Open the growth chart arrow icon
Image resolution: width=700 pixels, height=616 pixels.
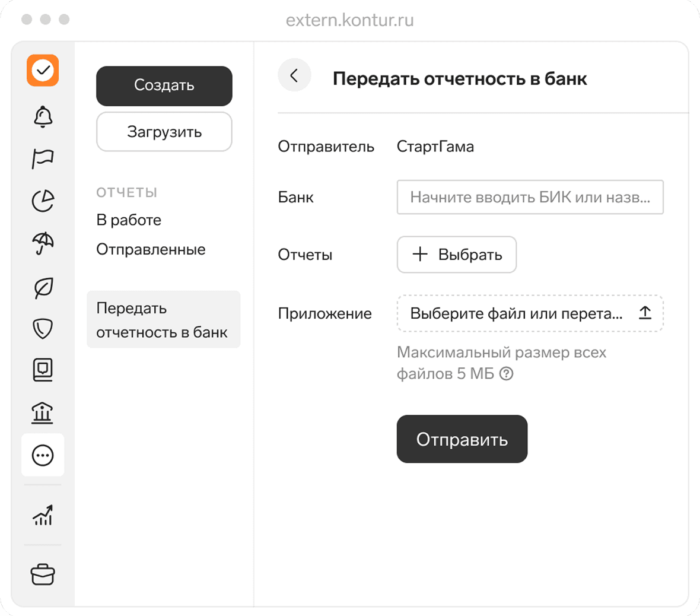coord(43,515)
